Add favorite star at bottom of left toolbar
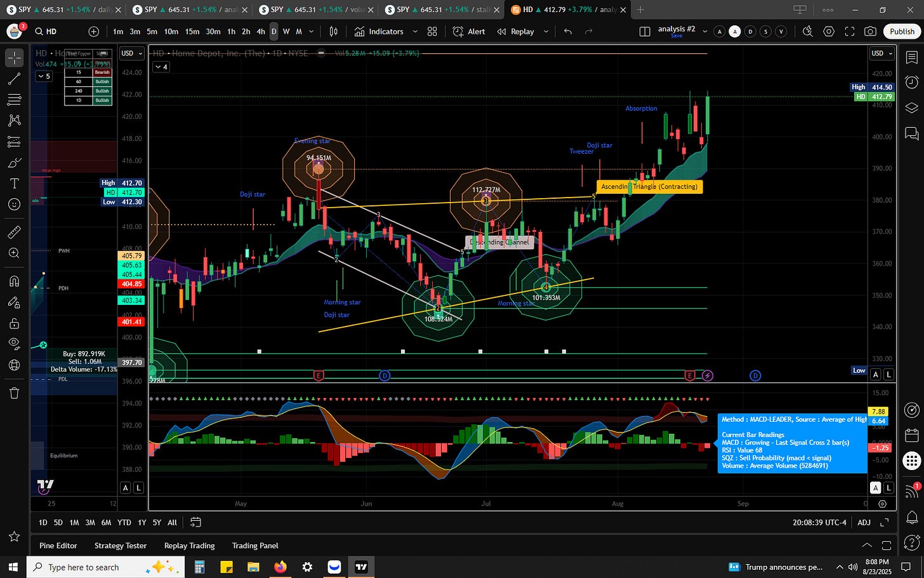Screen dimensions: 924x578 pyautogui.click(x=14, y=537)
